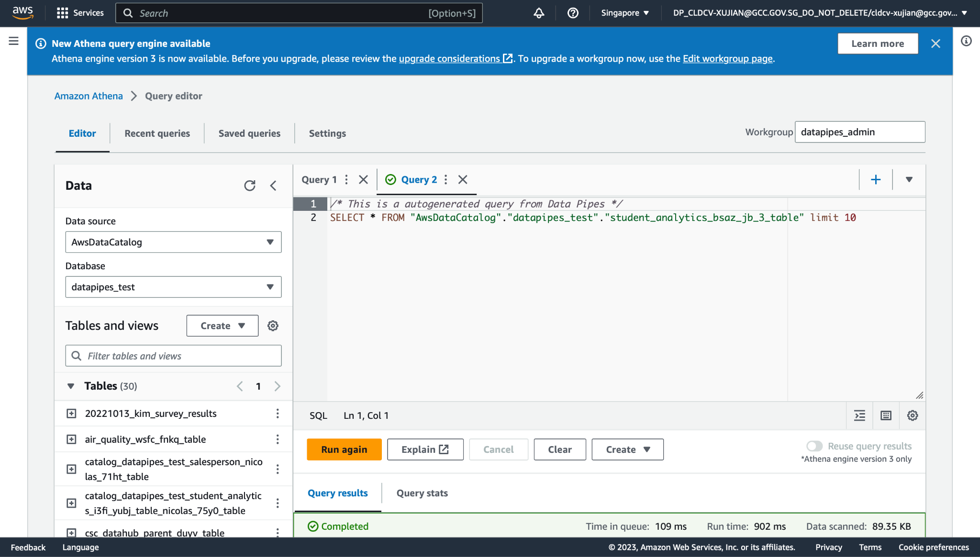Open the info panel icon at right edge

[966, 41]
